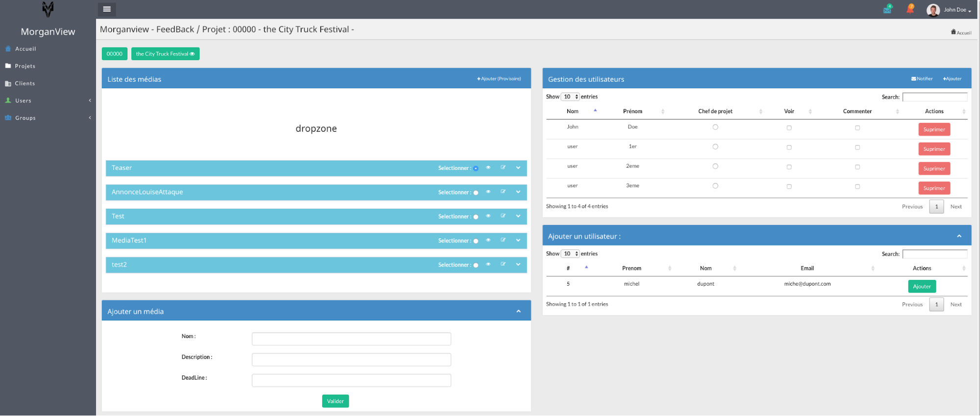Click the eye icon on test2 row
Screen dimensions: 980x416
click(488, 264)
